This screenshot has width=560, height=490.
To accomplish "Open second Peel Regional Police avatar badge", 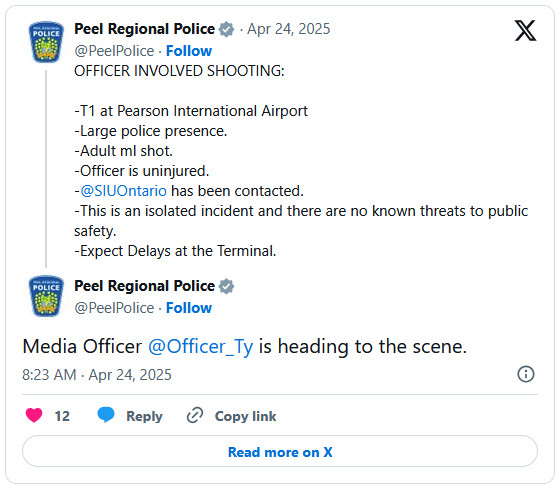I will point(46,296).
